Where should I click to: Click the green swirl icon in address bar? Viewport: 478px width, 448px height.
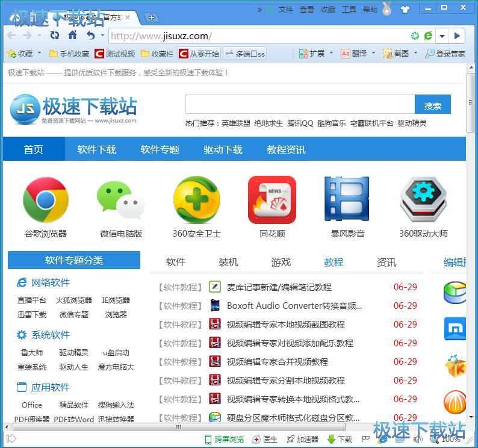pos(415,36)
